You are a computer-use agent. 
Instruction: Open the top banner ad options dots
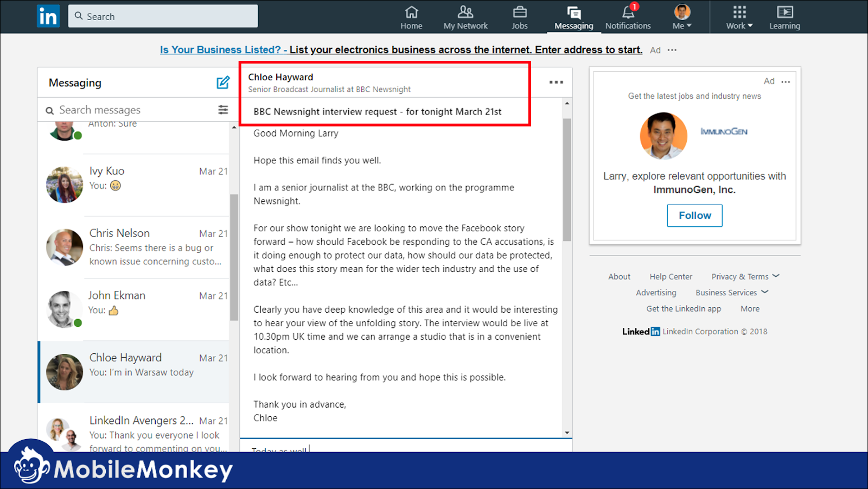672,50
